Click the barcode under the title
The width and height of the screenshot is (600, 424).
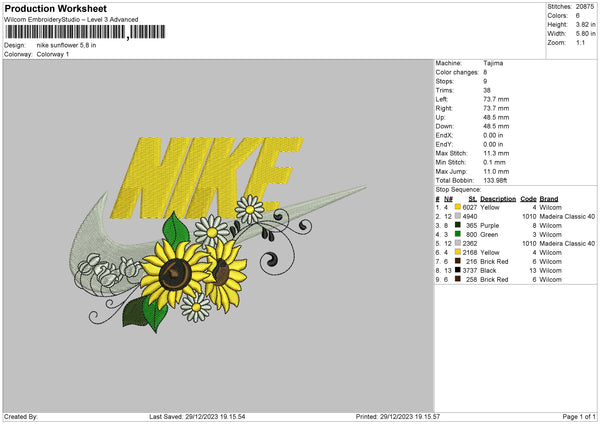point(85,32)
